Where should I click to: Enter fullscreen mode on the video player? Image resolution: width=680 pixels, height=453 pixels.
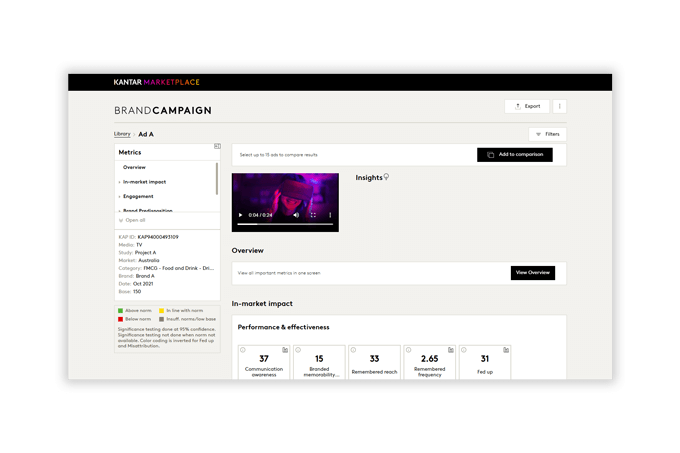pyautogui.click(x=313, y=215)
